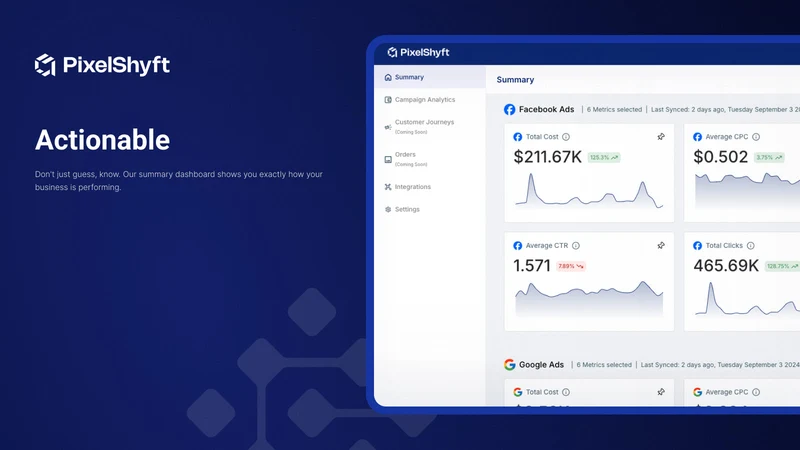Click the Orders icon in sidebar
This screenshot has width=800, height=450.
click(x=388, y=159)
